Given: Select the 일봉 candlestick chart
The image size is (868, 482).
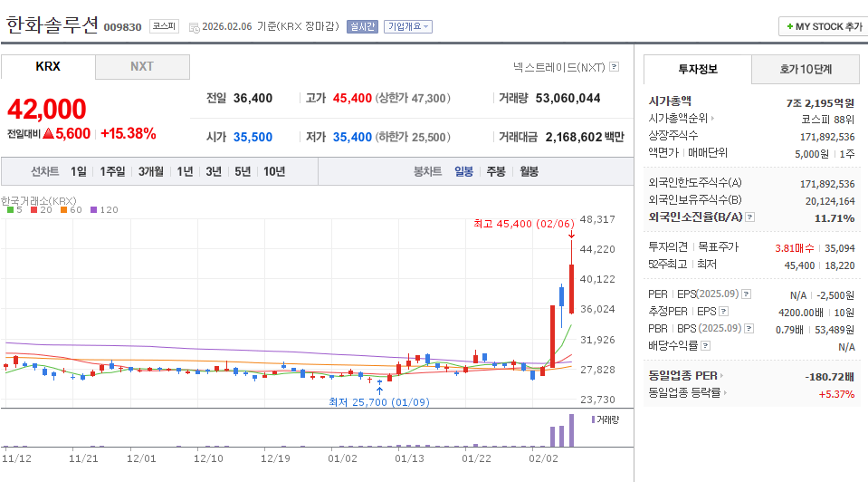Looking at the screenshot, I should (x=464, y=172).
